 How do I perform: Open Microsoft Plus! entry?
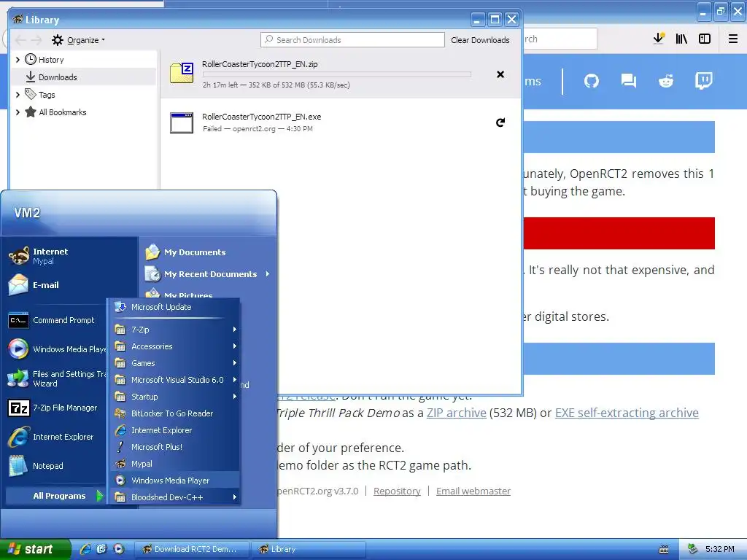pos(174,447)
